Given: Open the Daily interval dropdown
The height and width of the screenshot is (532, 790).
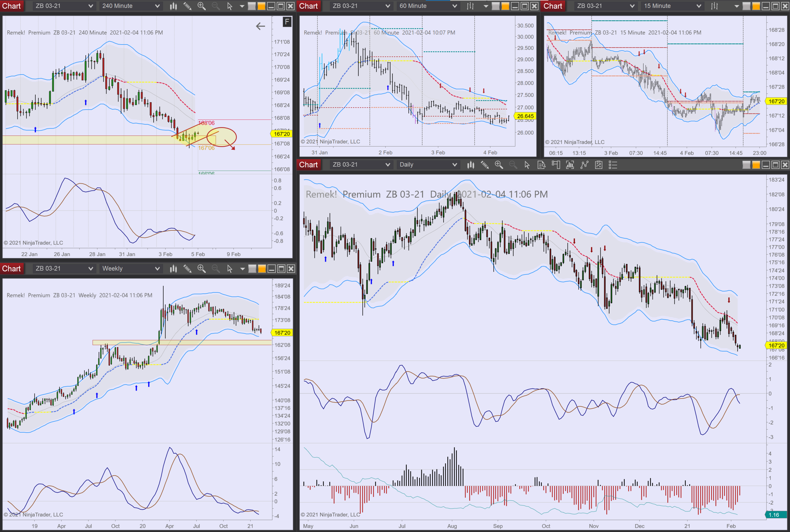Looking at the screenshot, I should [x=428, y=165].
